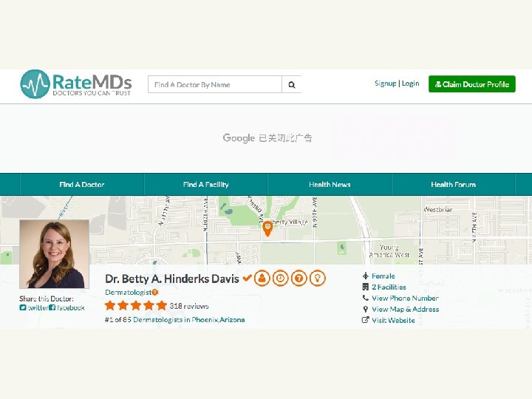Click the RateMDs logo
The width and height of the screenshot is (532, 399).
click(x=75, y=84)
